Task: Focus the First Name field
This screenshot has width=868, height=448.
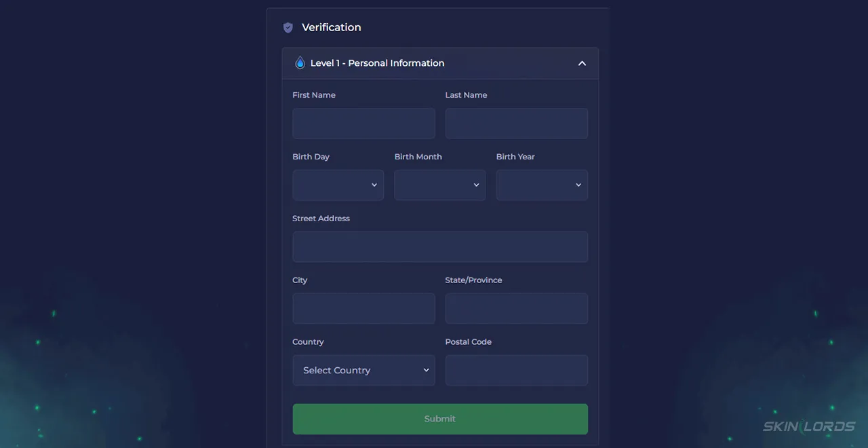Action: click(x=363, y=124)
